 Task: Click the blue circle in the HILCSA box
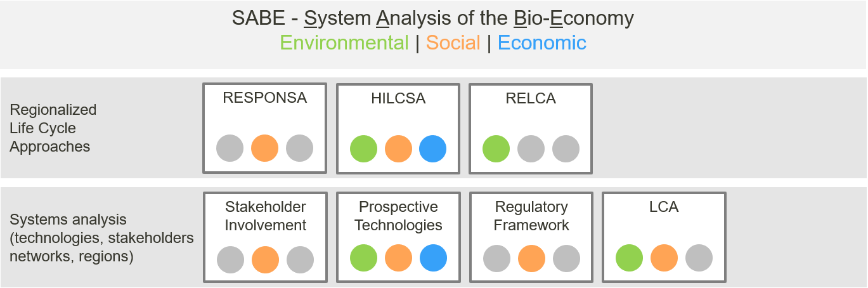tap(432, 148)
